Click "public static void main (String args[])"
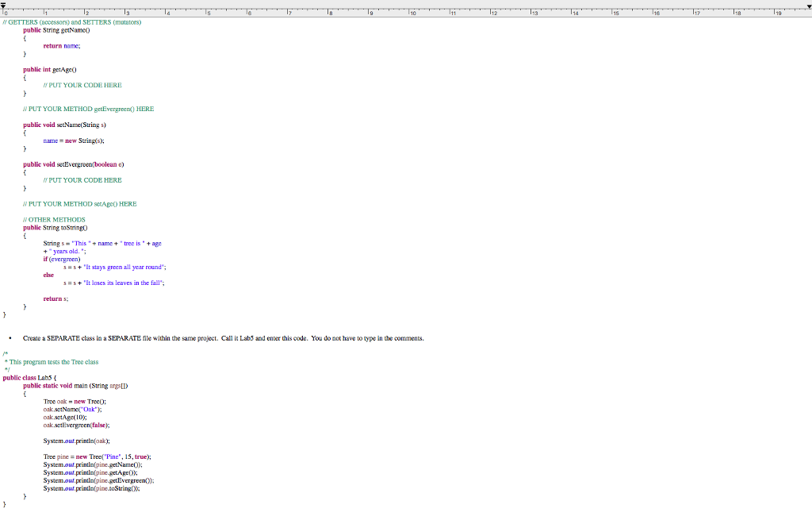Image resolution: width=812 pixels, height=508 pixels. click(75, 387)
